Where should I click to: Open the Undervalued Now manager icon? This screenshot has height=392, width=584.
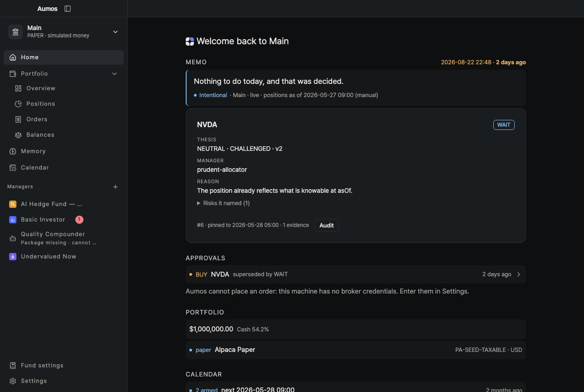click(x=13, y=257)
